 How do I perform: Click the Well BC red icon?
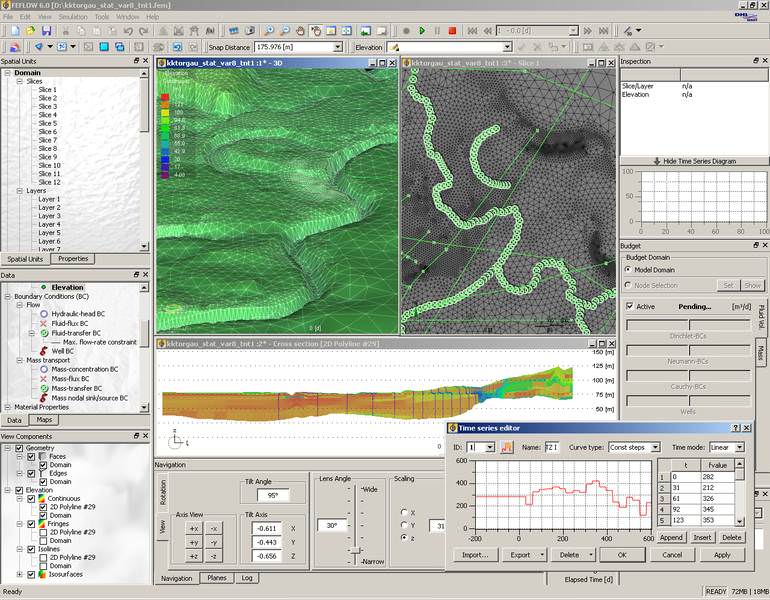[44, 351]
